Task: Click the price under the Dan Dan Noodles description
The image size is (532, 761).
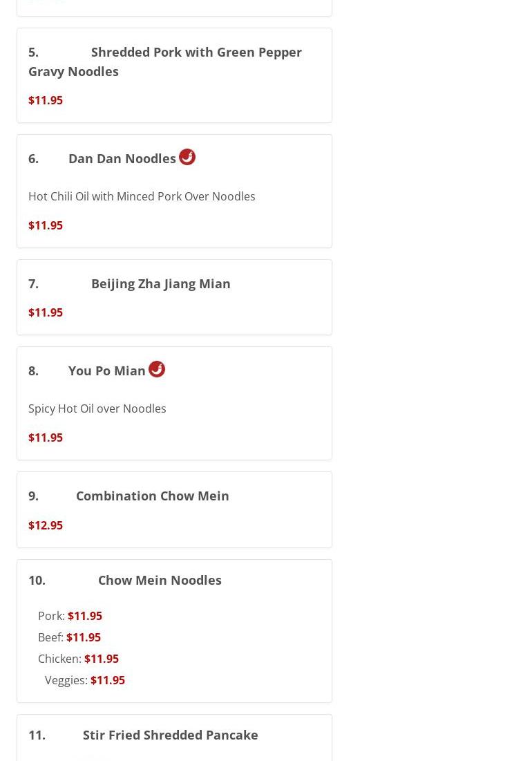Action: [x=46, y=225]
